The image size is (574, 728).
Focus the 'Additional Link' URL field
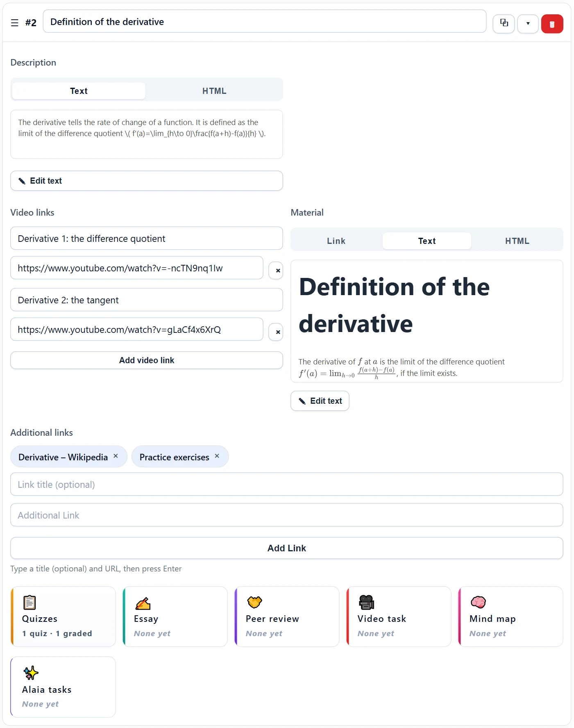(x=287, y=515)
